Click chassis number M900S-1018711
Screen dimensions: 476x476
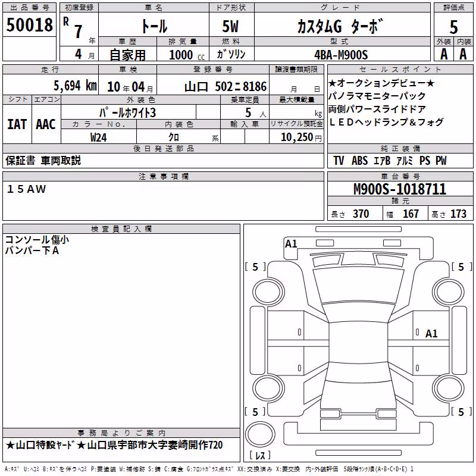pos(400,189)
